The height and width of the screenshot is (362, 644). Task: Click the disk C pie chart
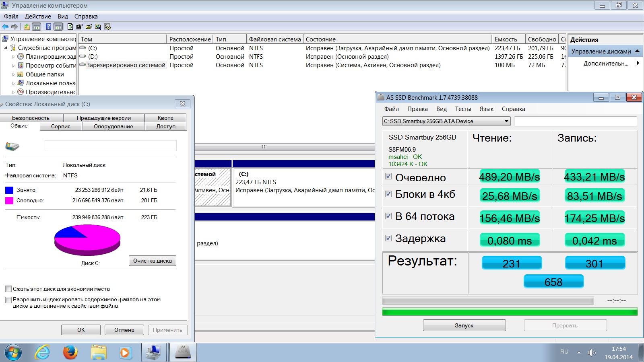(x=87, y=240)
